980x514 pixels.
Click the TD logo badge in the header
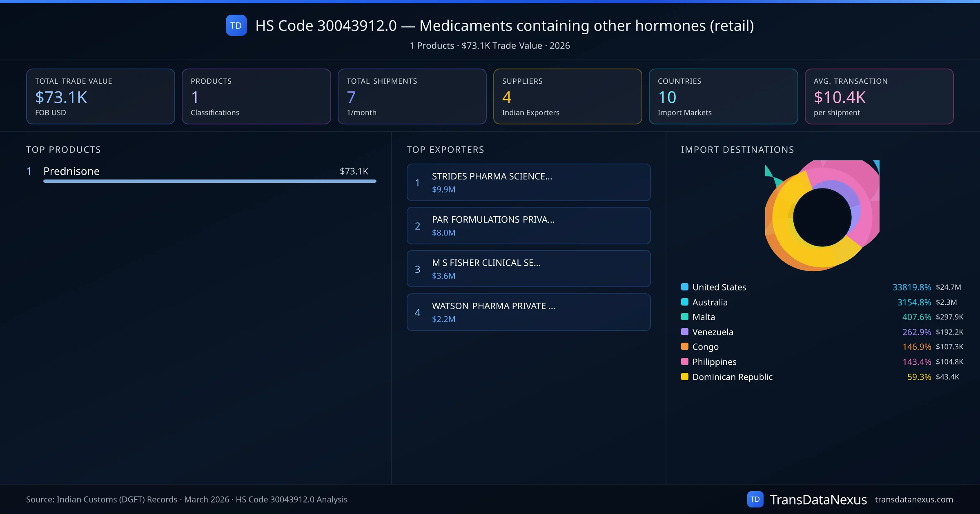pyautogui.click(x=236, y=26)
